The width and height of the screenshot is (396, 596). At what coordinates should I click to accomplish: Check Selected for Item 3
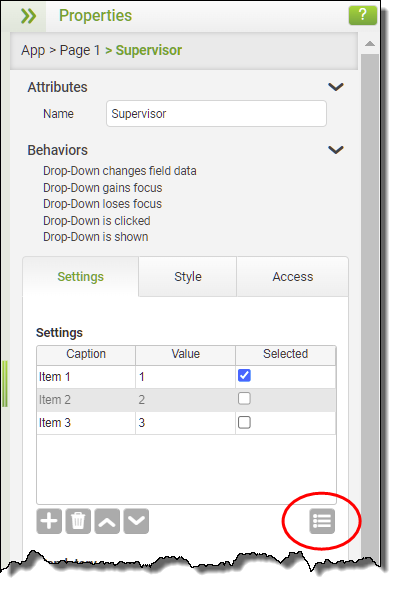(x=244, y=422)
